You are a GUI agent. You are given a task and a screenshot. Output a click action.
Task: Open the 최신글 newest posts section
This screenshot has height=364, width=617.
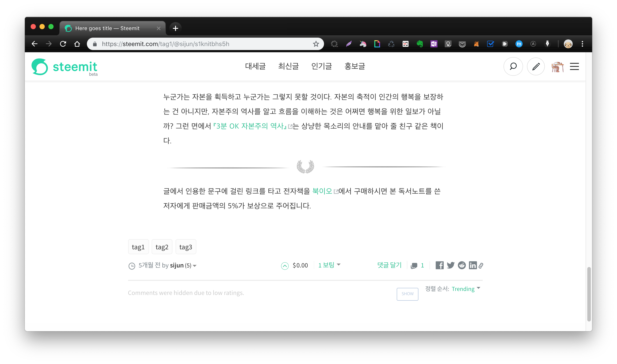pyautogui.click(x=288, y=66)
